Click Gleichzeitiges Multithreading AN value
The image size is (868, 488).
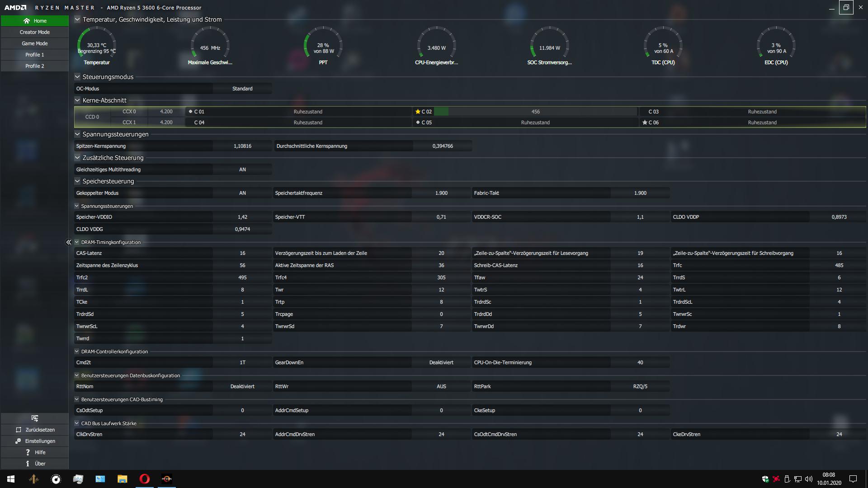242,169
